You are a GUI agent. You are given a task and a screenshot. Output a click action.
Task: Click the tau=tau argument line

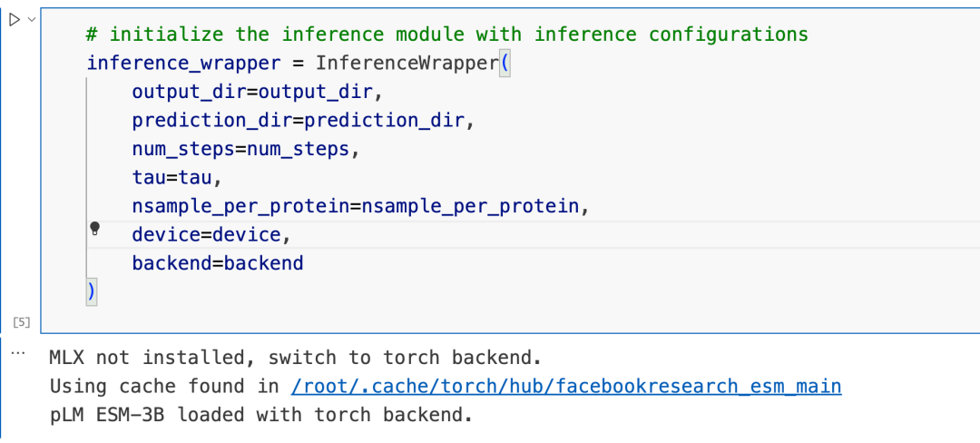tap(177, 178)
